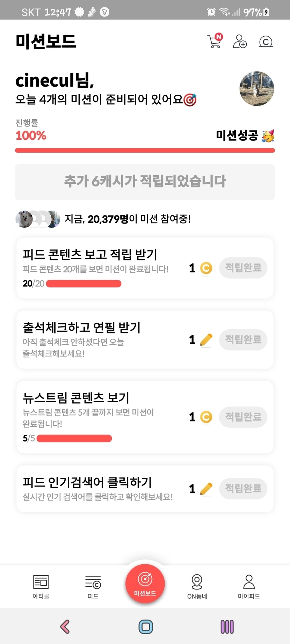Image resolution: width=290 pixels, height=644 pixels.
Task: Switch to the 피드 tab
Action: click(x=93, y=586)
